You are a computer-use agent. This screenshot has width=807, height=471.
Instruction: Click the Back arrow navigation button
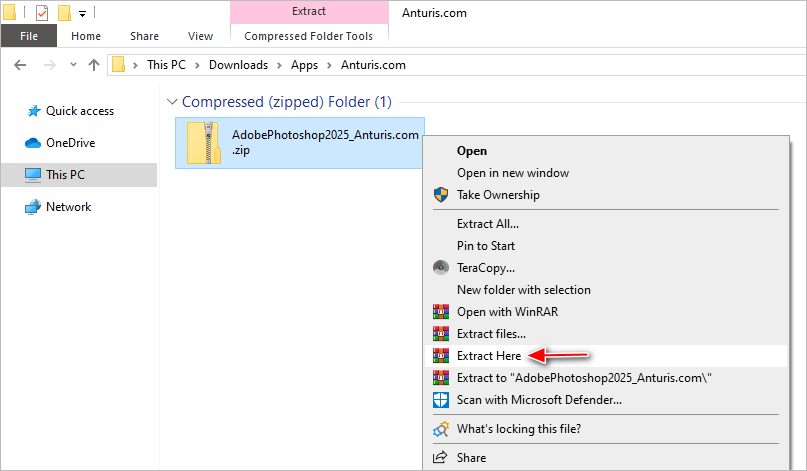[x=22, y=65]
